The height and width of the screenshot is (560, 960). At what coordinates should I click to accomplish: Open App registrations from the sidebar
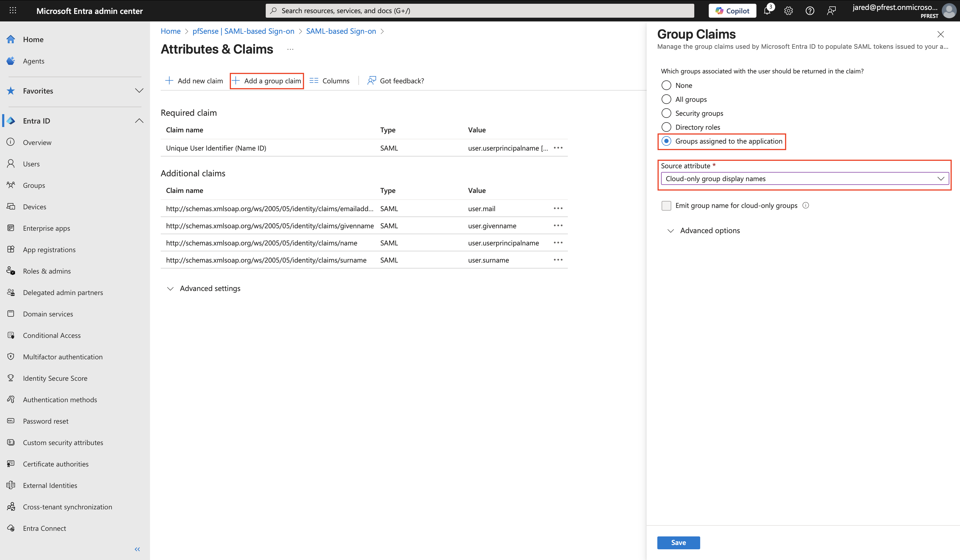49,249
